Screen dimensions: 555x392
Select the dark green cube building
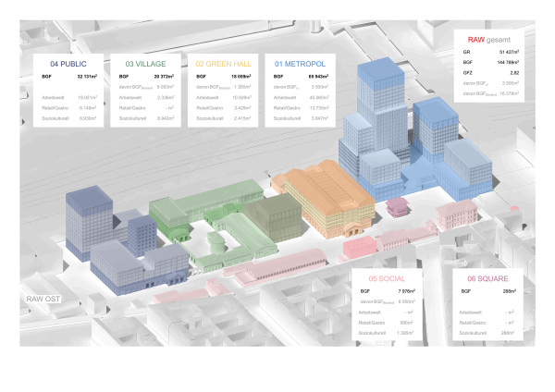coord(277,217)
